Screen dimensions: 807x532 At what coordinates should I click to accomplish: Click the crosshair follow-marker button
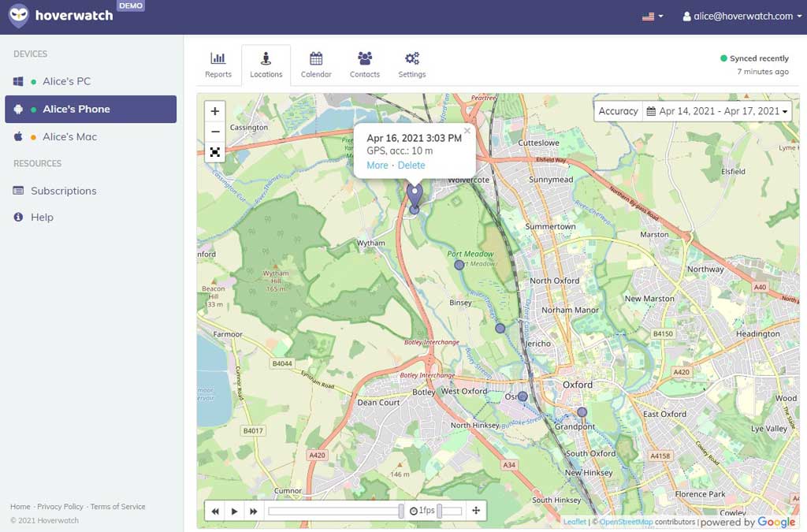[x=476, y=511]
